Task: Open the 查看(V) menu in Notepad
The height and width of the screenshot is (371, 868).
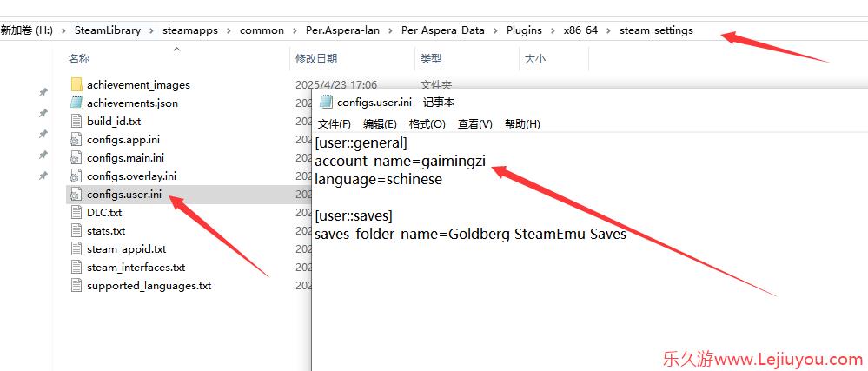Action: point(475,124)
